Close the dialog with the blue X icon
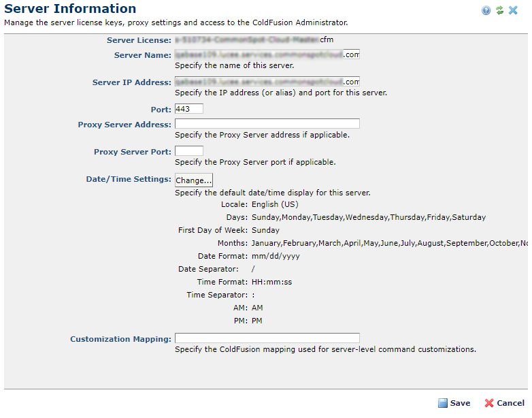Viewport: 532px width, 418px height. 514,10
